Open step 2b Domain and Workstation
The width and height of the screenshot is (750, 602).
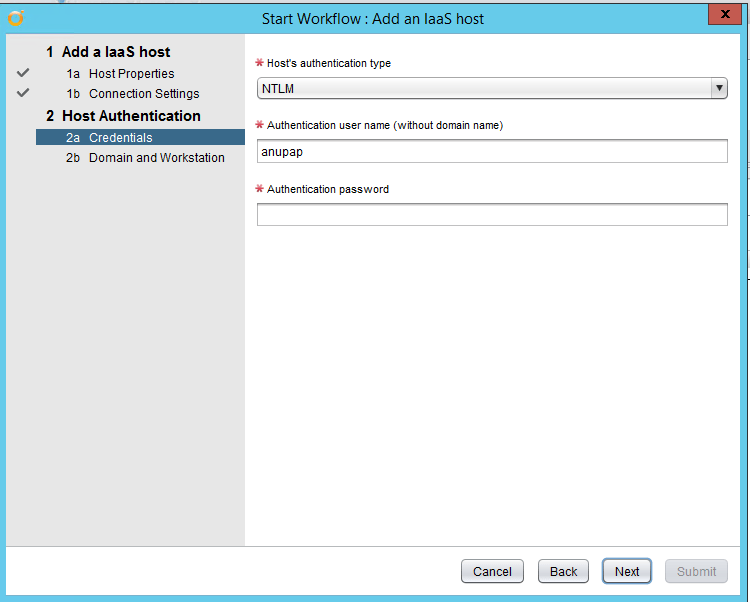click(156, 158)
